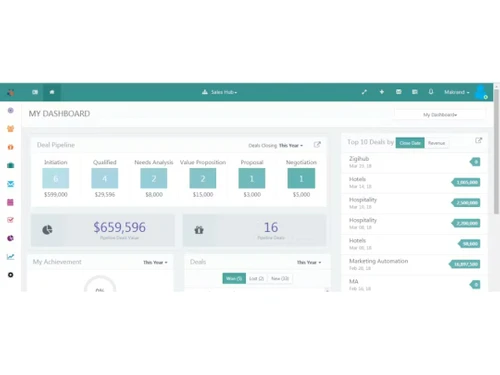Open the Marketing Automation deal
This screenshot has width=500, height=375.
[x=414, y=264]
